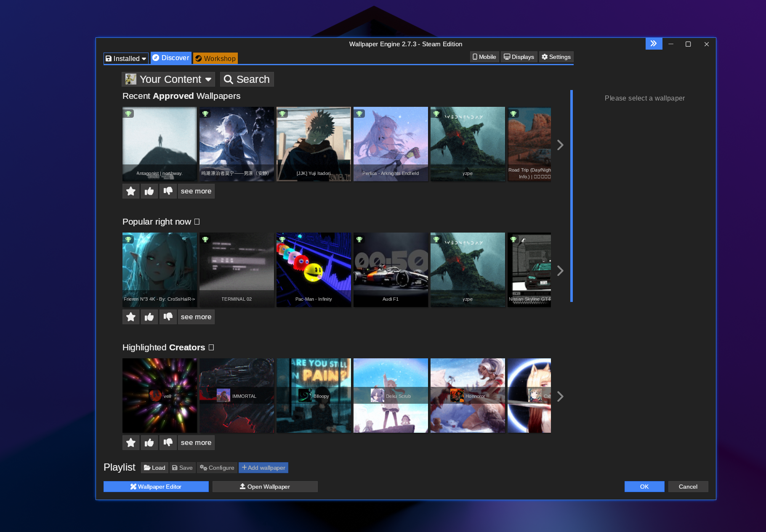Minimize the Wallpaper Engine window
This screenshot has height=532, width=766.
(x=671, y=44)
